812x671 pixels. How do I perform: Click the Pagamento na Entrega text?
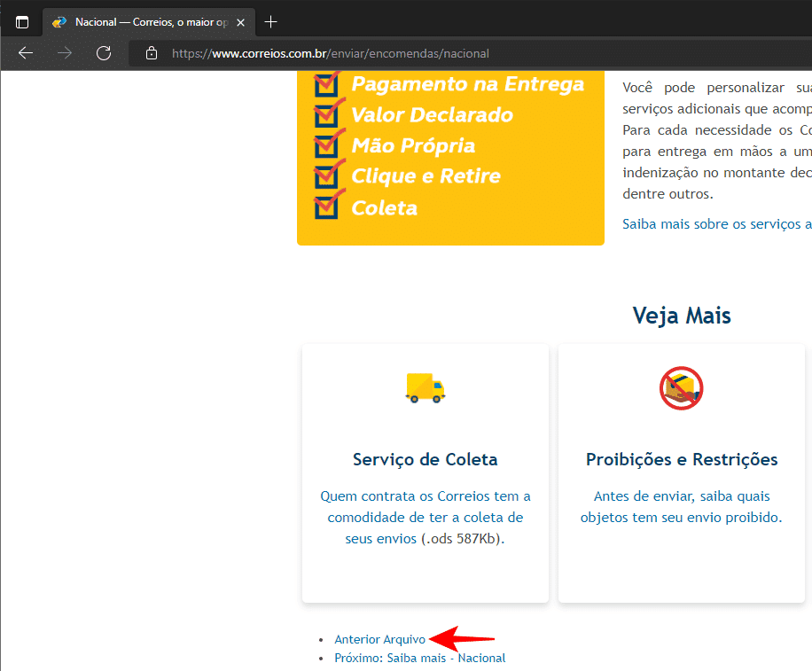(x=468, y=84)
